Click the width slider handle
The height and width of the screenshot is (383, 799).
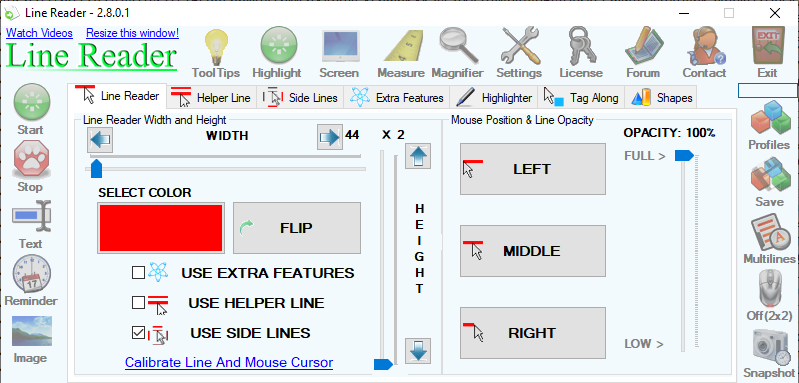pos(96,169)
